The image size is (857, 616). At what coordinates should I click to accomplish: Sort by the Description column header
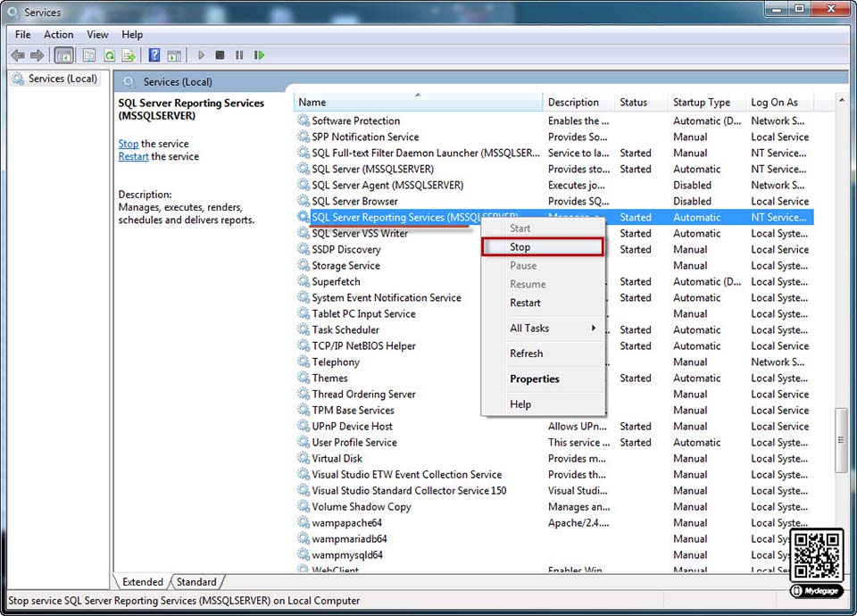[578, 102]
